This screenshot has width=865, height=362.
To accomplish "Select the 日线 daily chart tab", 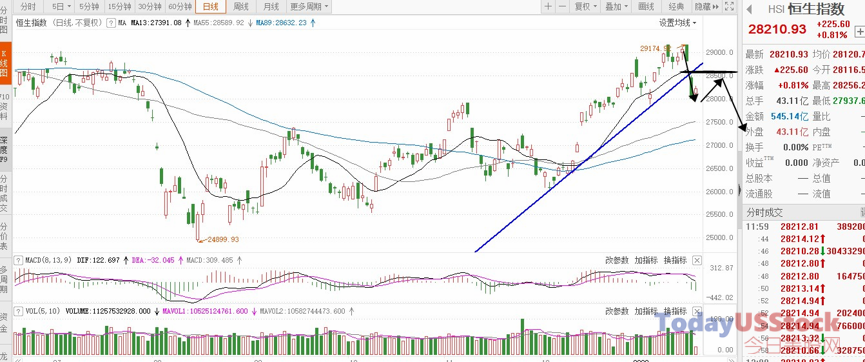I will [x=210, y=7].
